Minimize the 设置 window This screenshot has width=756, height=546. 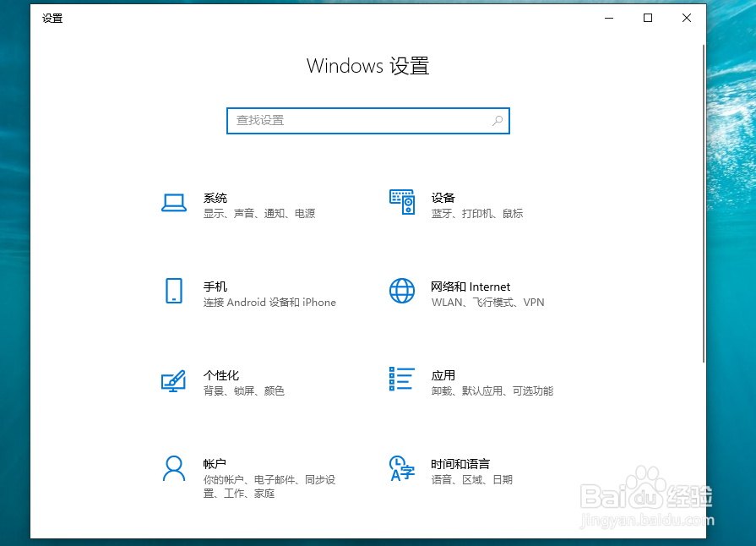pos(609,19)
